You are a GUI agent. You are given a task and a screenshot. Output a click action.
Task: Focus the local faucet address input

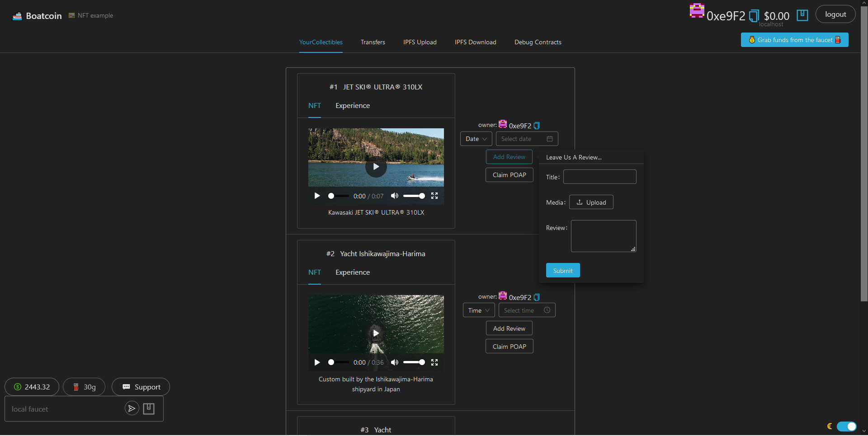(x=66, y=409)
